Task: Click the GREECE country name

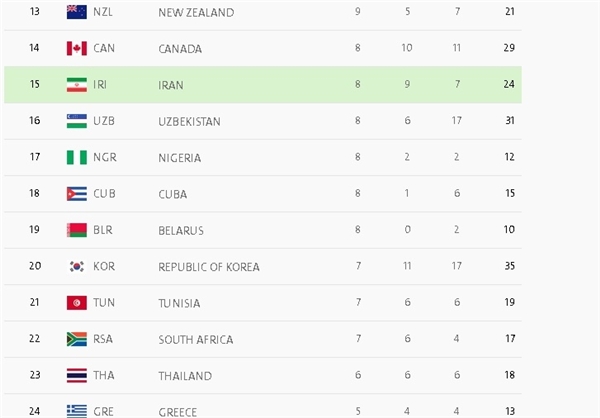Action: 178,412
